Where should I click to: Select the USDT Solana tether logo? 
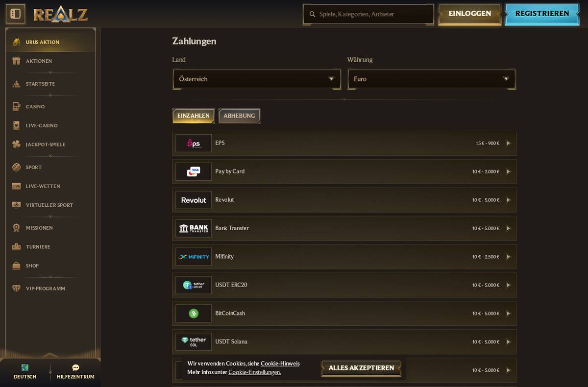194,342
